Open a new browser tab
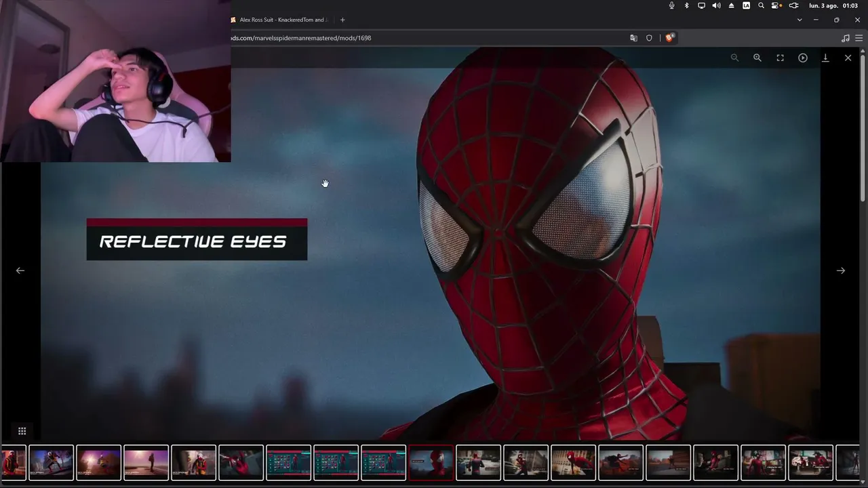The height and width of the screenshot is (488, 868). pos(342,20)
